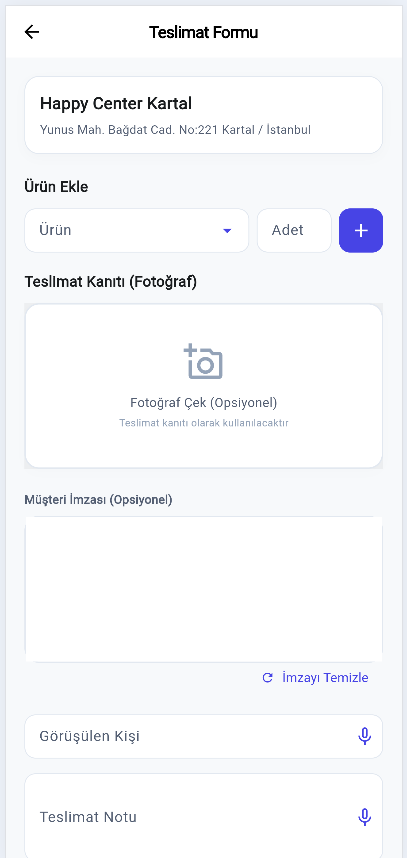Click the 'Teslimat kanıtı olarak kullanılacaktır' hint text
Image resolution: width=407 pixels, height=858 pixels.
pyautogui.click(x=204, y=423)
